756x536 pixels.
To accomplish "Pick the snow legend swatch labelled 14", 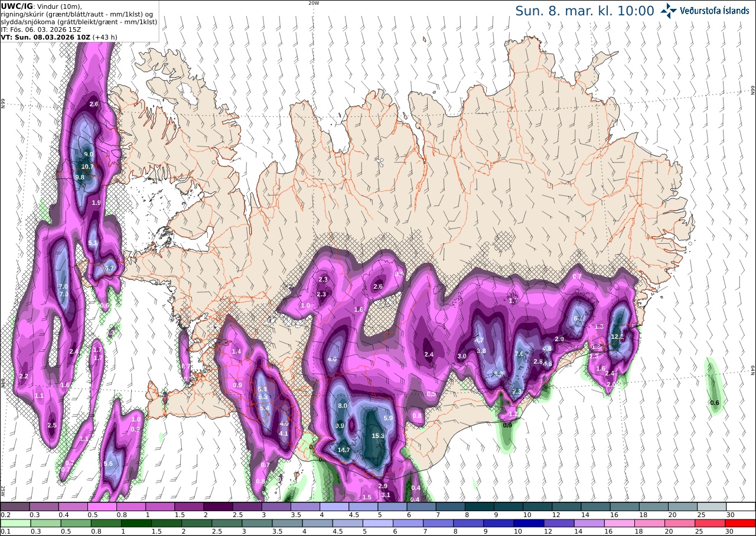I will tap(596, 506).
